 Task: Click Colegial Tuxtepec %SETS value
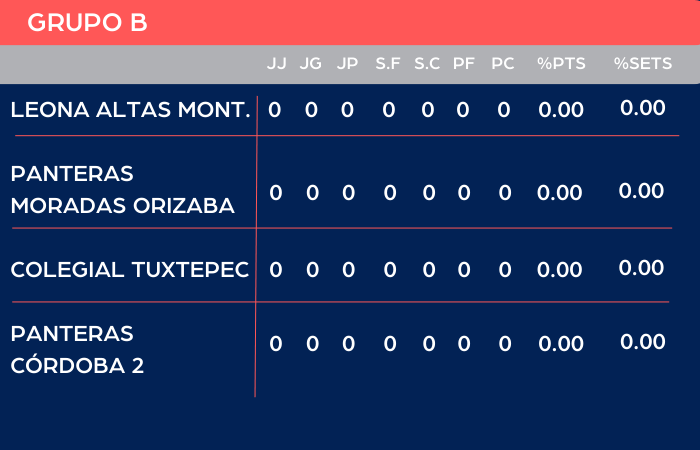[x=642, y=268]
